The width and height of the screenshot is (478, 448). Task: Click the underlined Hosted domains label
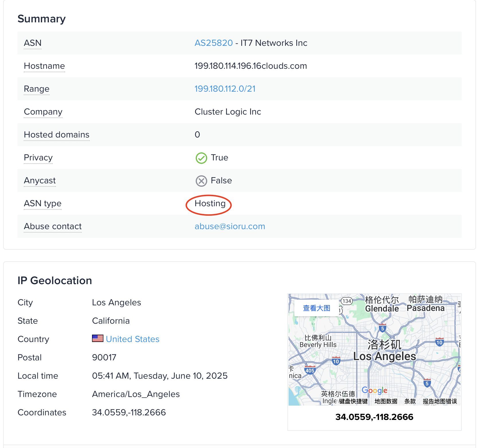(56, 135)
